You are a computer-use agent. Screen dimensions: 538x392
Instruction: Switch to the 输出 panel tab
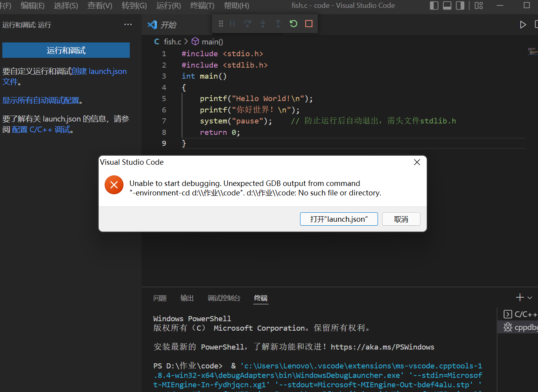point(187,298)
